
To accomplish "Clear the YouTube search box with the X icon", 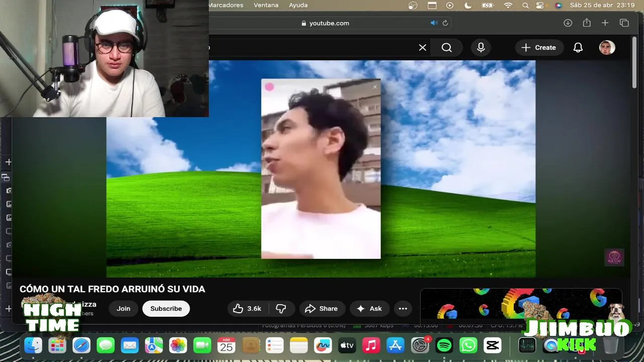I will (x=423, y=47).
